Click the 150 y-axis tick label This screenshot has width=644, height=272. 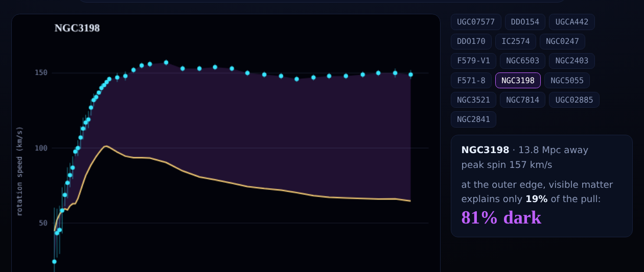tap(41, 72)
